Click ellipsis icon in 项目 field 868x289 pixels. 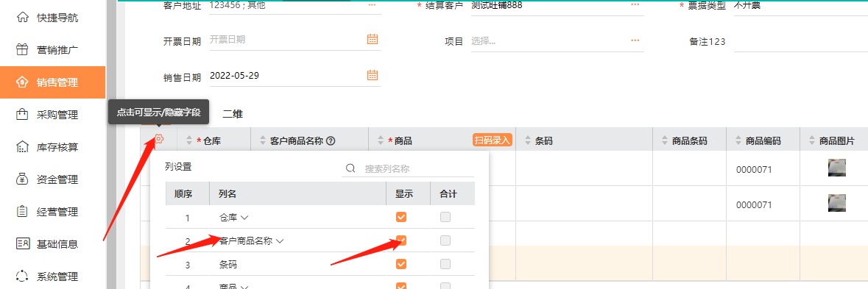click(635, 40)
